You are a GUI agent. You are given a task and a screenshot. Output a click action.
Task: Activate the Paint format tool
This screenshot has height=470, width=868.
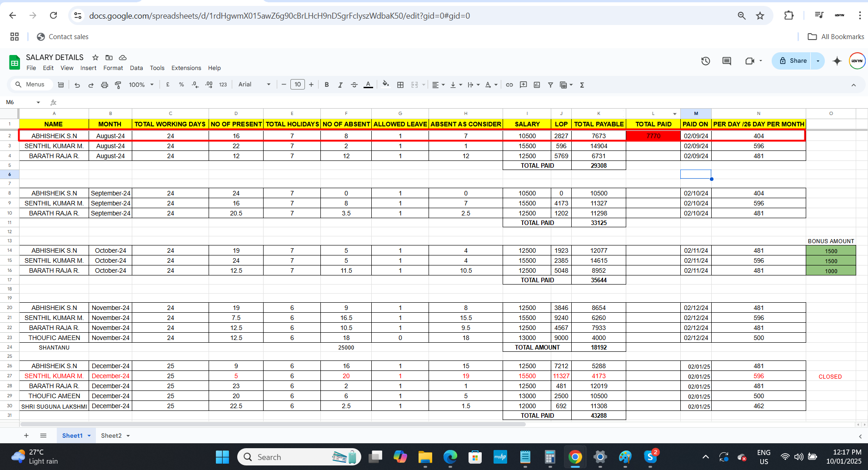[x=118, y=85]
